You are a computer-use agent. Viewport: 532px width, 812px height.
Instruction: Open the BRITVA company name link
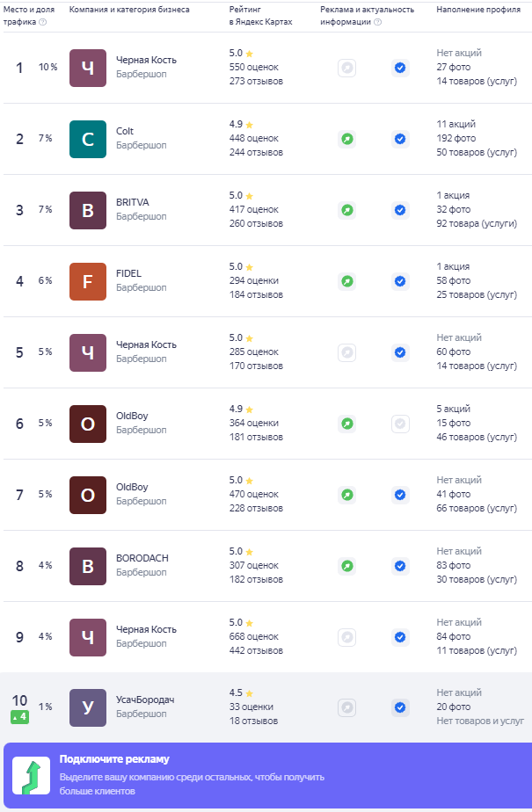point(133,202)
